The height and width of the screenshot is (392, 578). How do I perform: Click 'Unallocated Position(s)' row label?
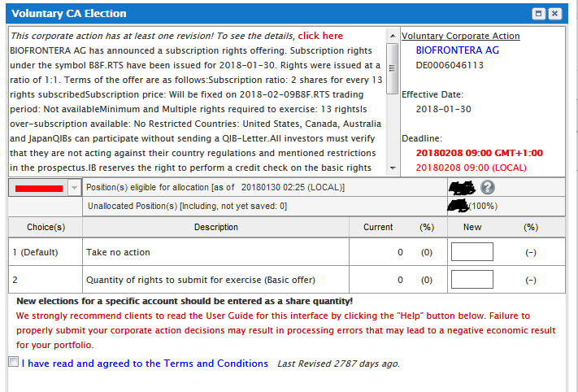point(187,206)
